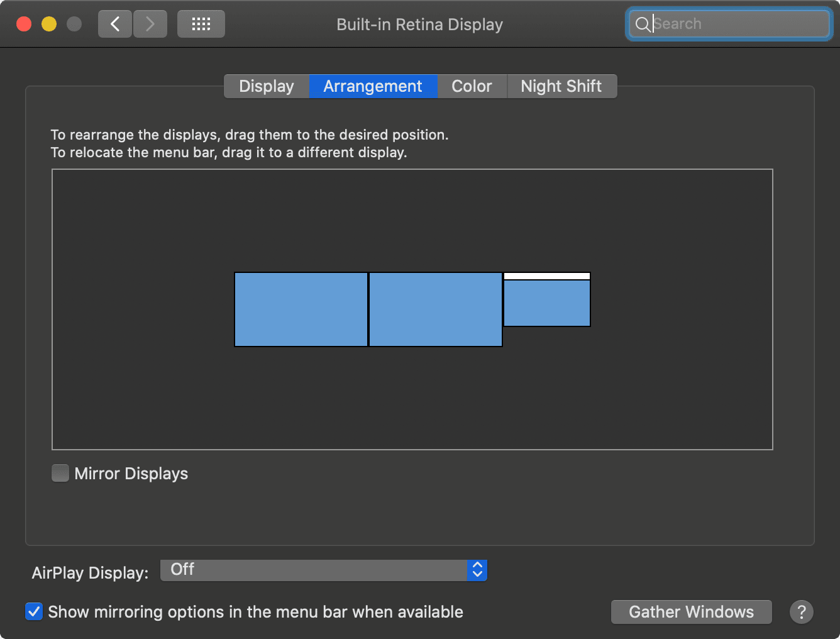Image resolution: width=840 pixels, height=639 pixels.
Task: Click the back navigation arrow
Action: [x=115, y=24]
